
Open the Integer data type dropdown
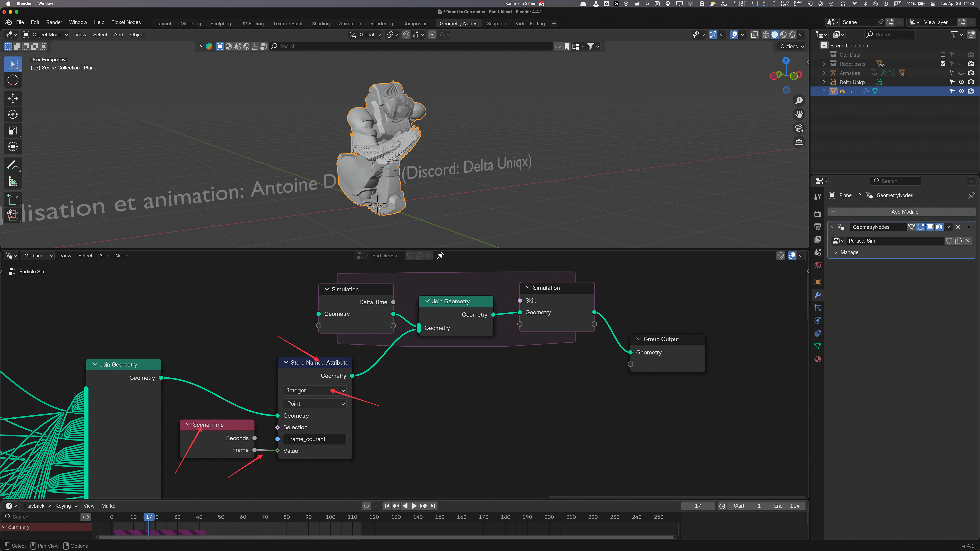pyautogui.click(x=315, y=391)
